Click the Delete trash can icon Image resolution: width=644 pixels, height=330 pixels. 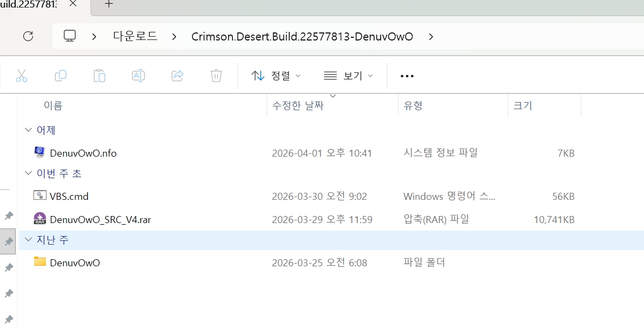coord(216,76)
